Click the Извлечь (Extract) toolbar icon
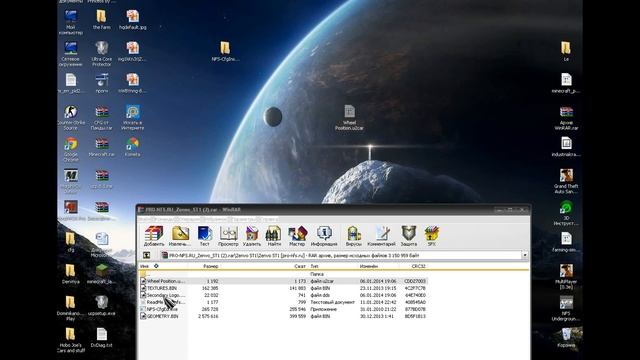 (180, 236)
